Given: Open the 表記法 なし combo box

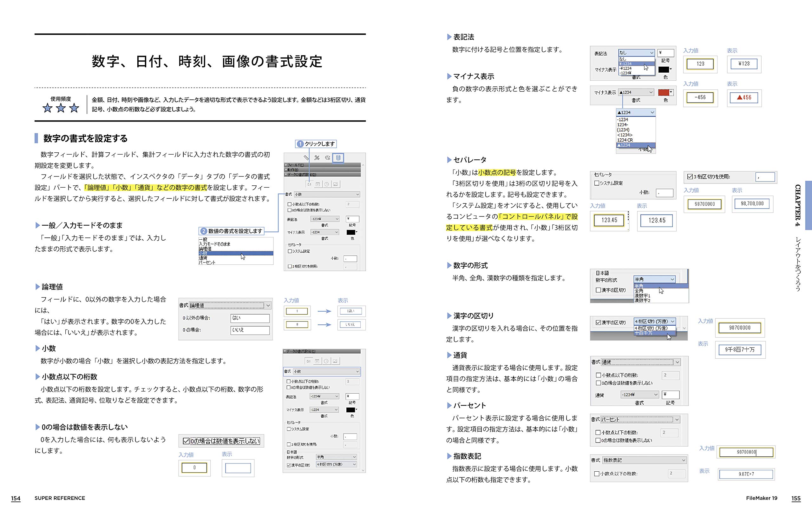Looking at the screenshot, I should click(636, 53).
